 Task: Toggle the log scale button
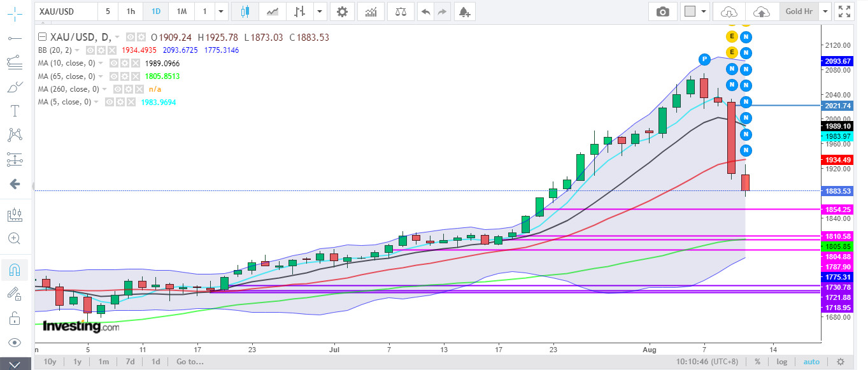782,362
